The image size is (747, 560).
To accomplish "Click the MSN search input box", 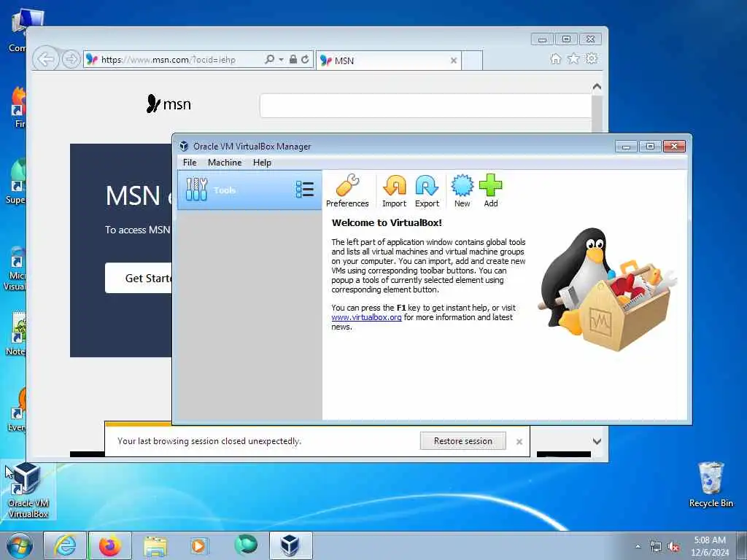I will point(425,105).
